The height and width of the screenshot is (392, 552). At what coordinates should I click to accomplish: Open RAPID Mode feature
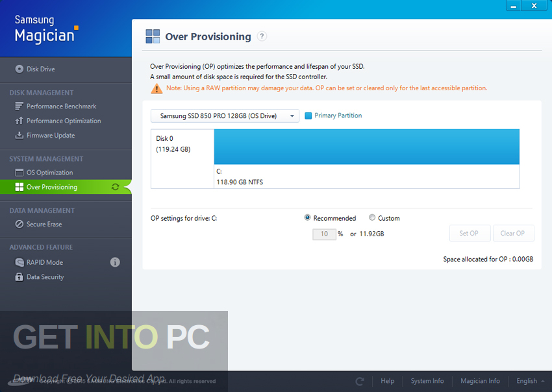[x=45, y=262]
